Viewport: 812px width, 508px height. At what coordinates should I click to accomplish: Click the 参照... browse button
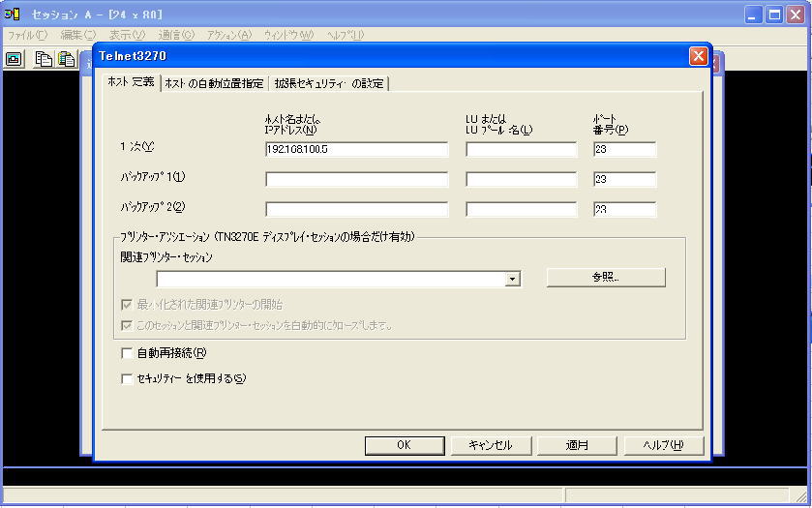[606, 277]
